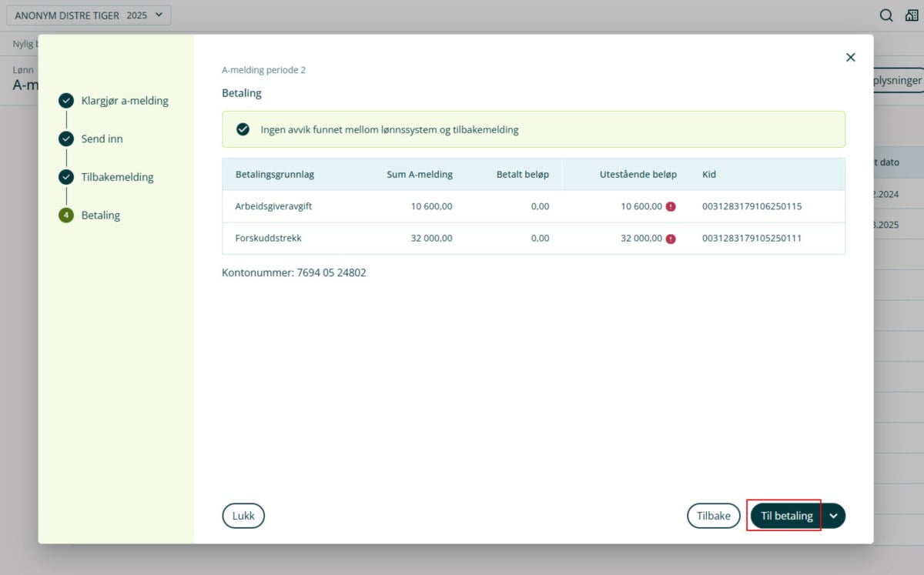
Task: Click the Utestående beløp column header
Action: click(638, 175)
